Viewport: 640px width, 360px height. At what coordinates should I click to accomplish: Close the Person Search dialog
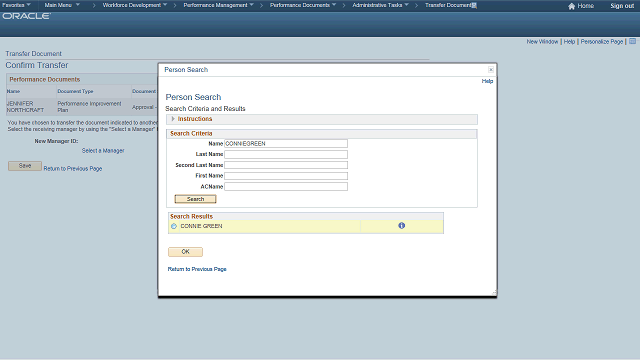pyautogui.click(x=491, y=70)
